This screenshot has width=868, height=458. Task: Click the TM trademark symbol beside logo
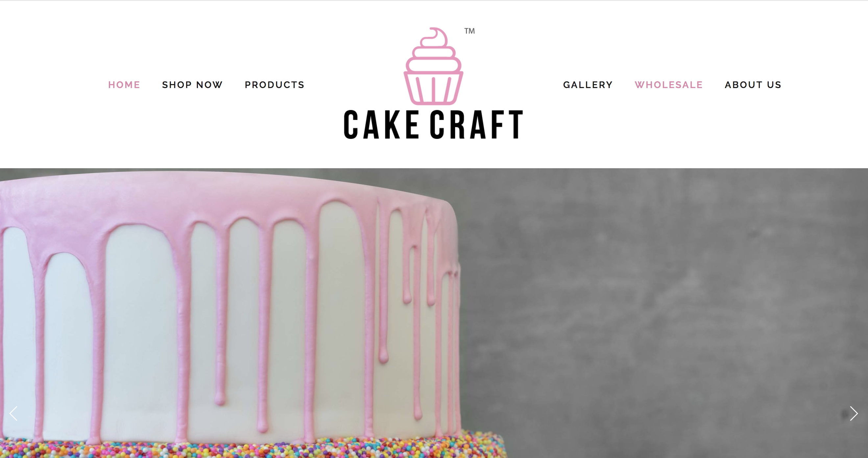[470, 31]
